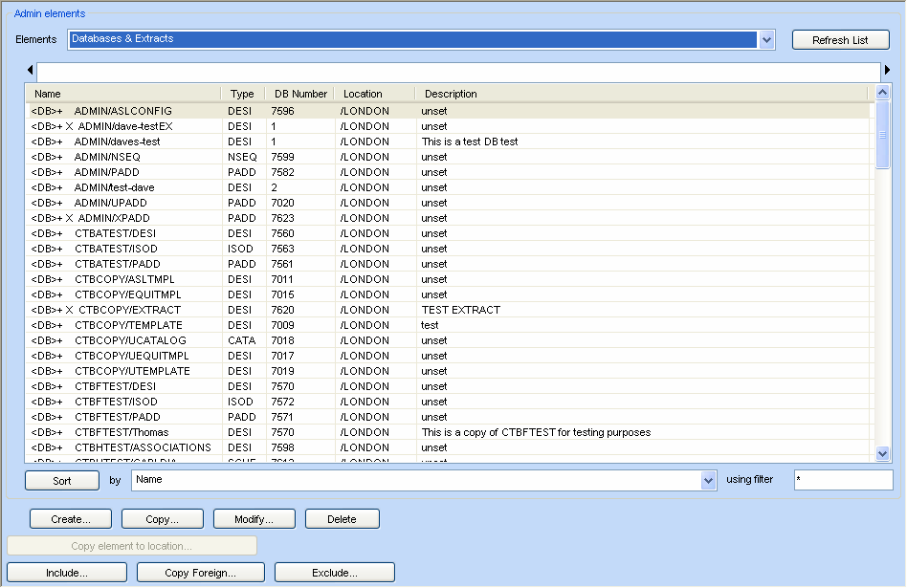Viewport: 907px width, 588px height.
Task: Click the DB Number column header
Action: pyautogui.click(x=300, y=94)
